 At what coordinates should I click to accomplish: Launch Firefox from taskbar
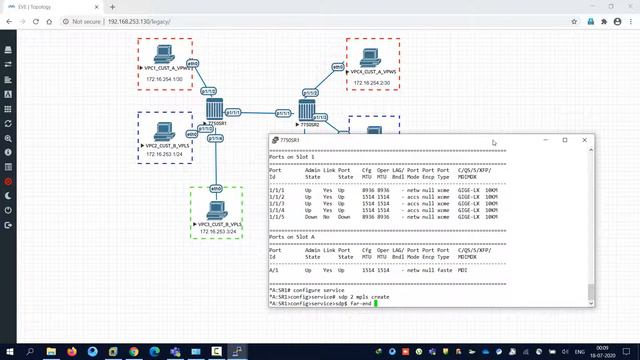72,351
